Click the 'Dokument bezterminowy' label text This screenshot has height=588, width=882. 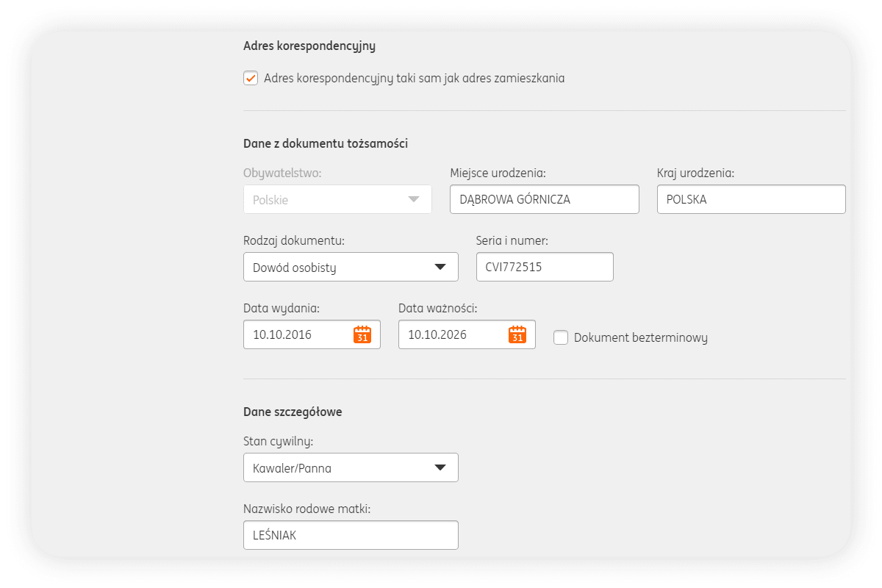pyautogui.click(x=640, y=338)
